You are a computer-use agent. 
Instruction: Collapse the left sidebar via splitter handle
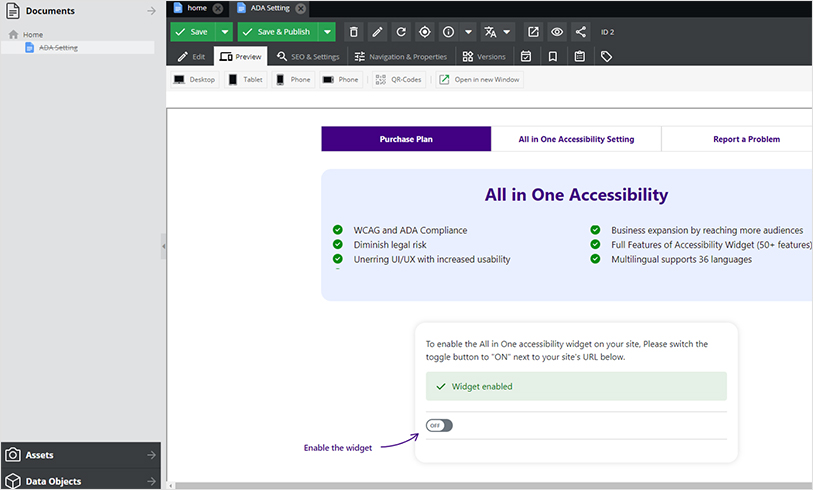point(163,246)
